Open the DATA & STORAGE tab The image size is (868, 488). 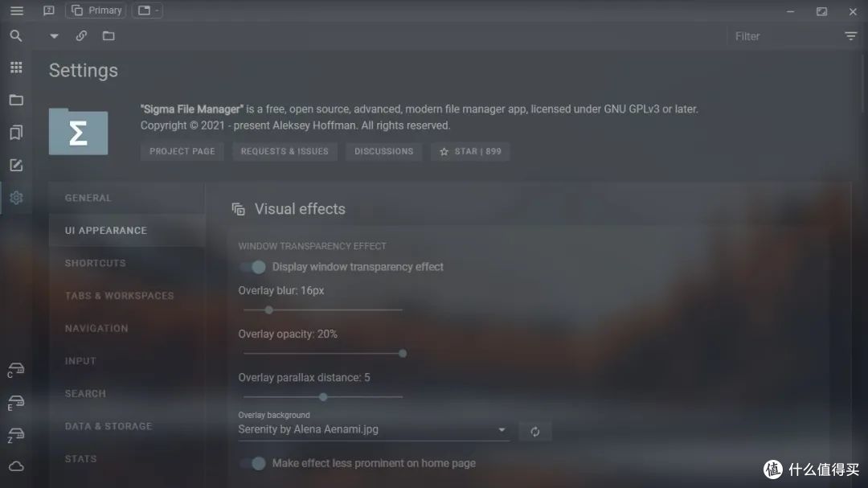(x=127, y=427)
